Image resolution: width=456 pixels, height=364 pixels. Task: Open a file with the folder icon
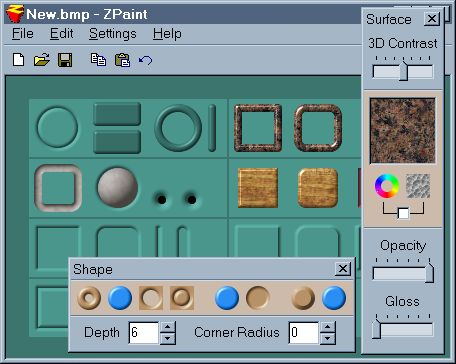click(x=42, y=60)
